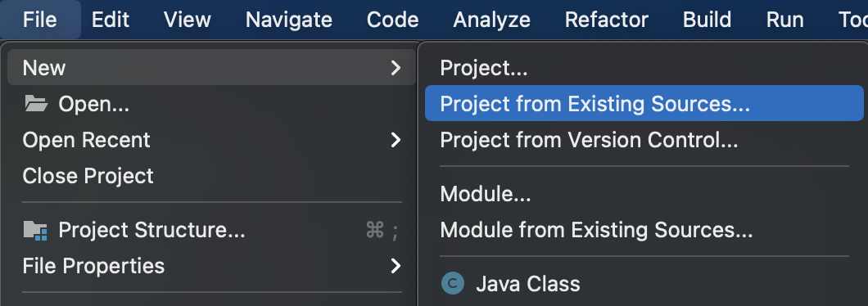Open the Navigate menu
Image resolution: width=868 pixels, height=306 pixels.
coord(289,20)
